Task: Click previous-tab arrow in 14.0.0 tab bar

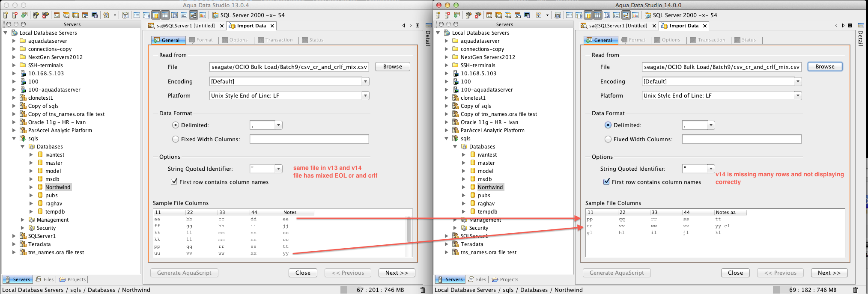Action: click(x=836, y=26)
